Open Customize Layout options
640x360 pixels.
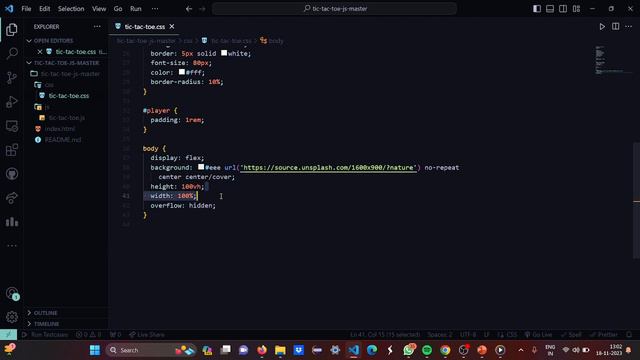point(576,9)
